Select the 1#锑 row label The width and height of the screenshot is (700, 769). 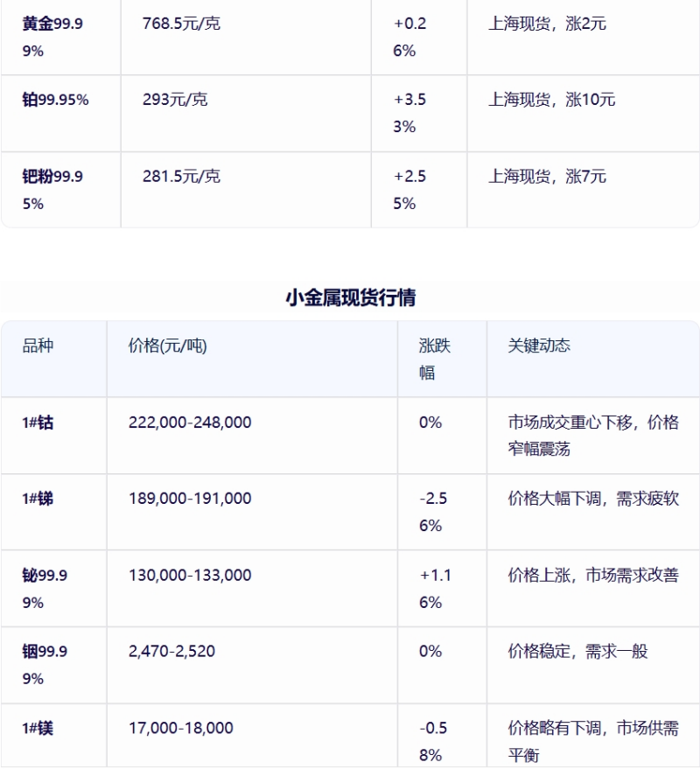coord(38,499)
